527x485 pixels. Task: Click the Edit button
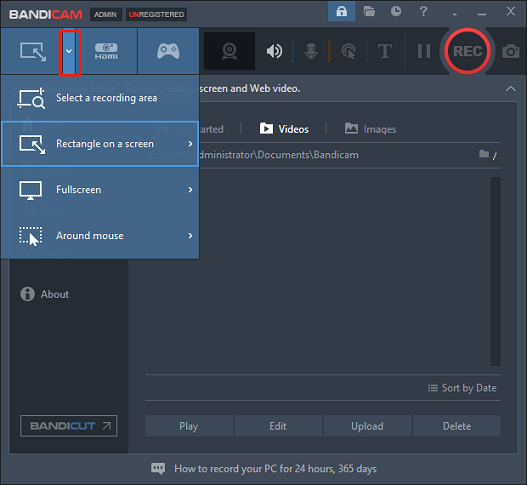coord(278,426)
